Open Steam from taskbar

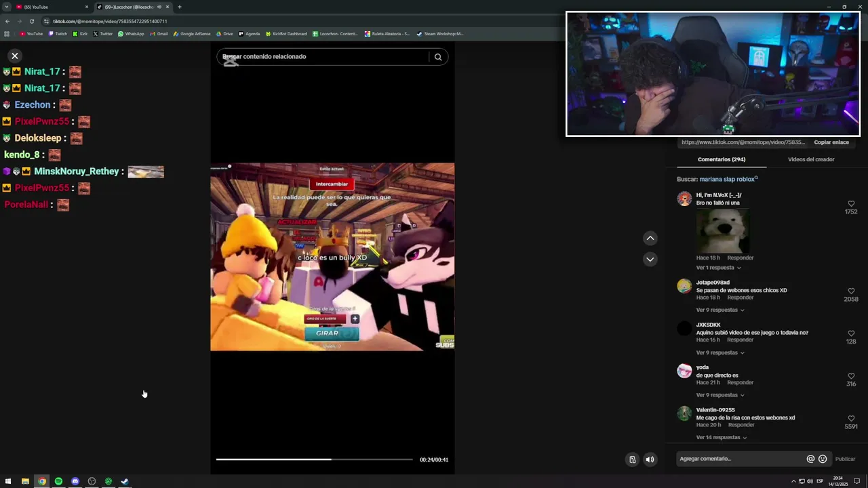coord(125,481)
